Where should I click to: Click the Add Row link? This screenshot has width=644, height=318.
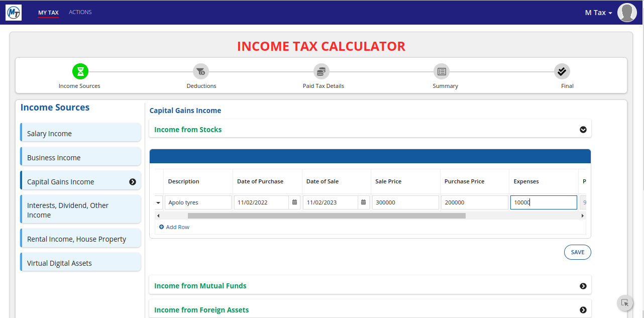click(174, 227)
